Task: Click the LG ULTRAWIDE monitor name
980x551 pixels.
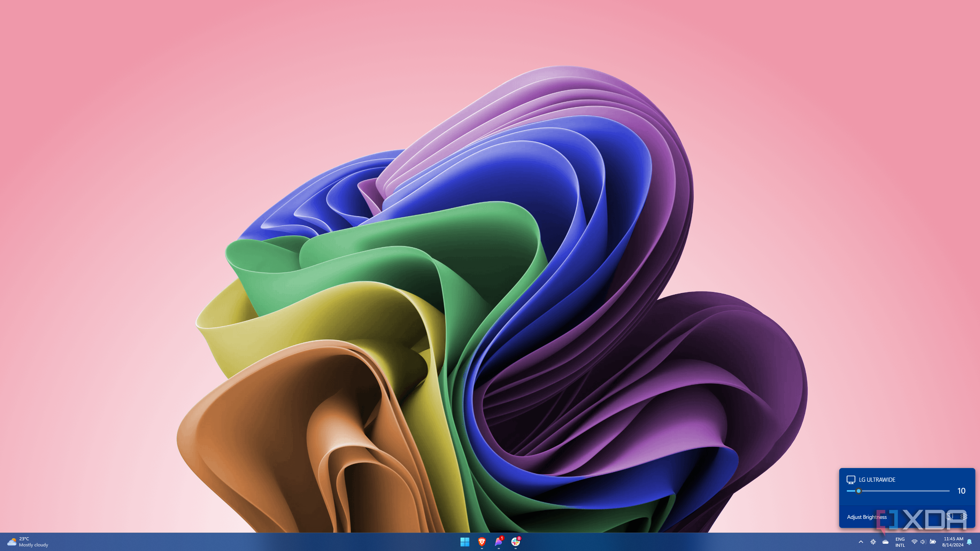Action: click(877, 480)
